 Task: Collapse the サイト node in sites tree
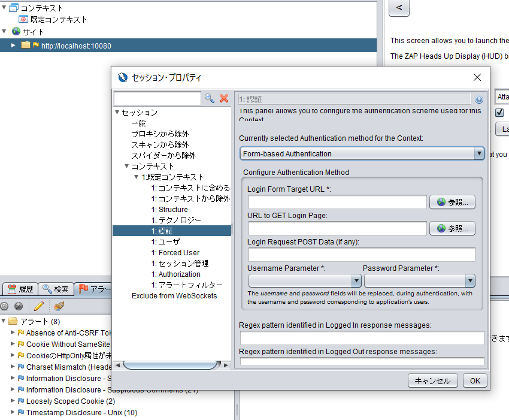[4, 31]
